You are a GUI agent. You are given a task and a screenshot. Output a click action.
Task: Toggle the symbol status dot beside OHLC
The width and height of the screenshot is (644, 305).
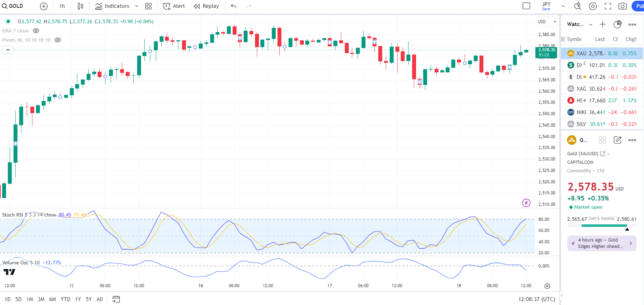click(8, 21)
